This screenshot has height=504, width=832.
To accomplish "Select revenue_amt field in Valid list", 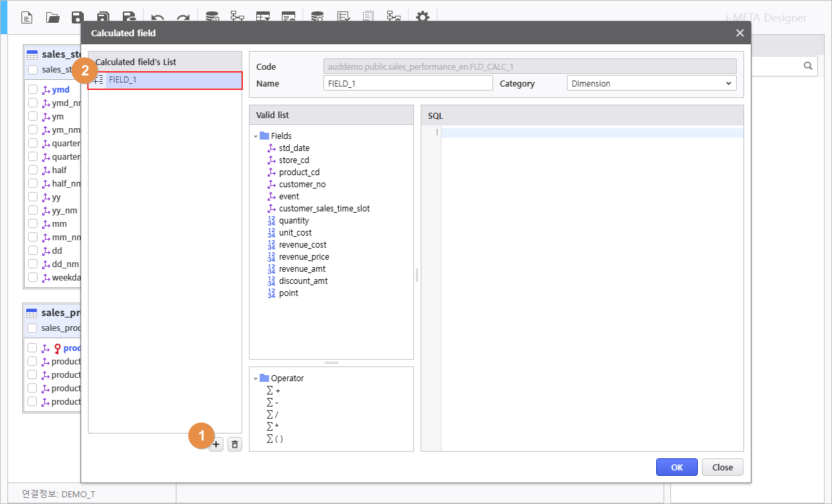I will (x=302, y=268).
